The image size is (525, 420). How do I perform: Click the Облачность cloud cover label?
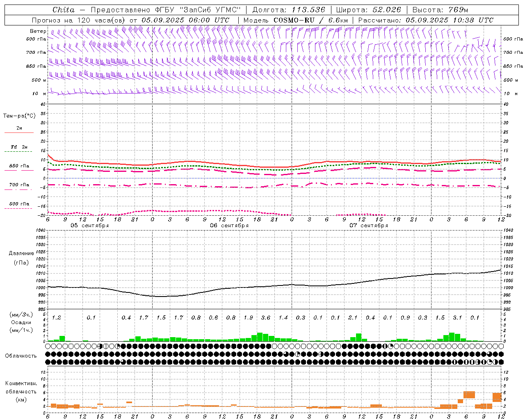click(21, 356)
